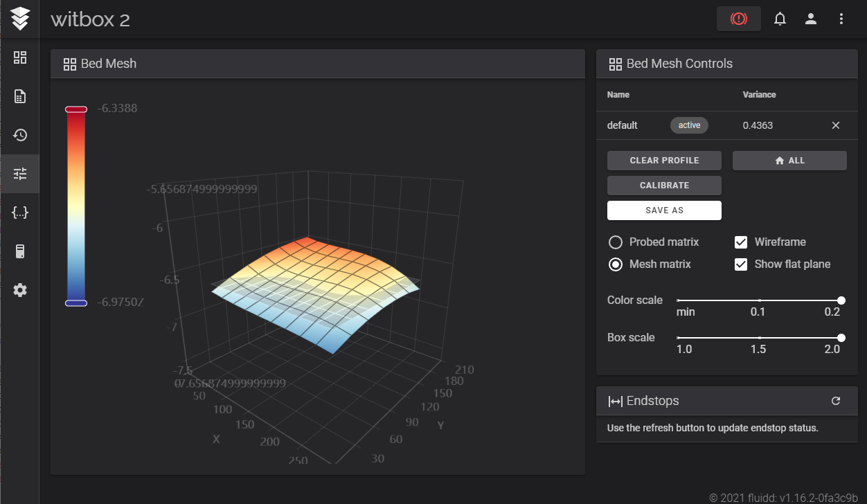The width and height of the screenshot is (867, 504).
Task: Toggle the Show flat plane checkbox
Action: [x=741, y=264]
